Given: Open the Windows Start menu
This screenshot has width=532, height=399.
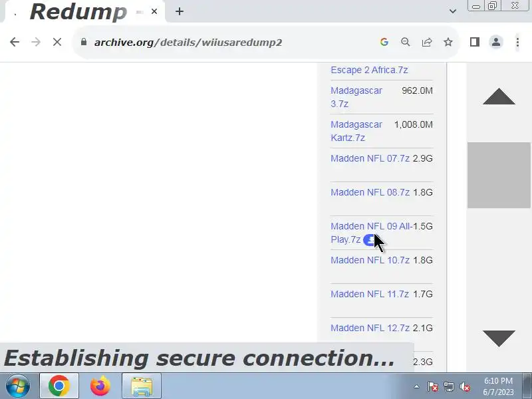Looking at the screenshot, I should coord(18,386).
